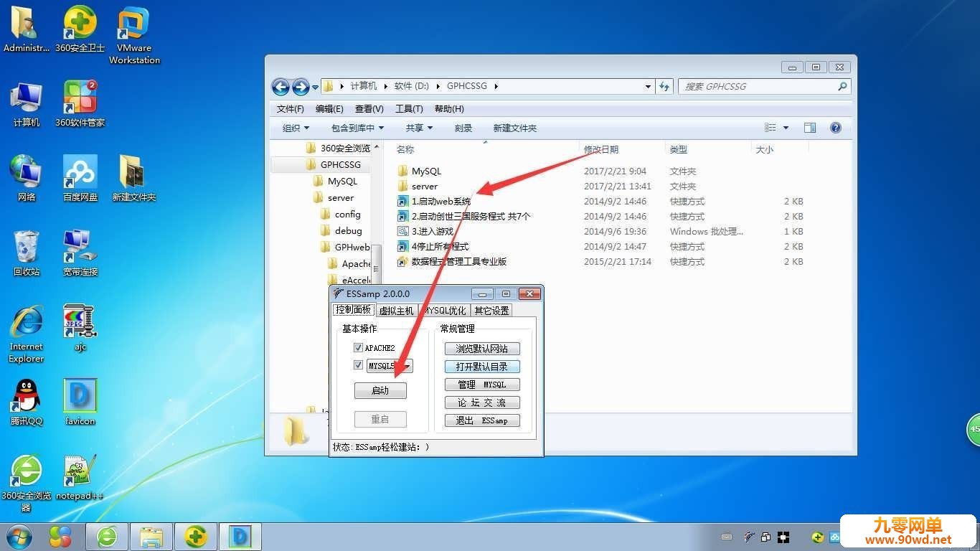Open the 共享 dropdown
Screen dimensions: 980x551
pos(419,128)
